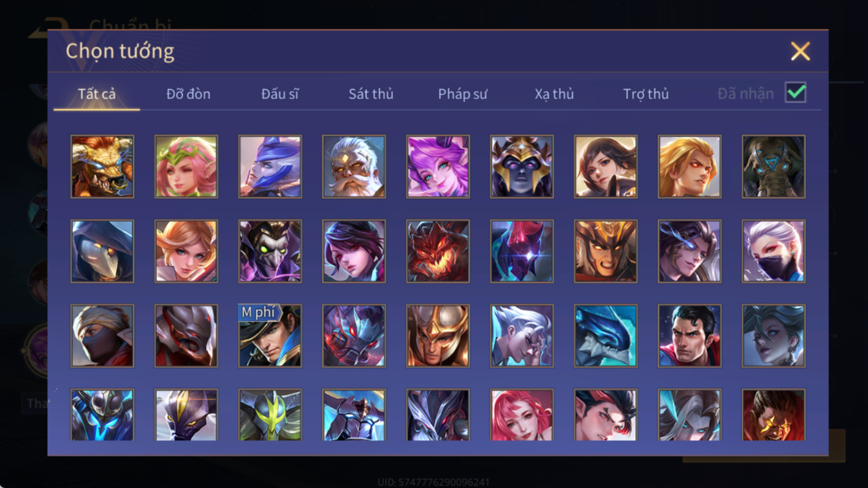
Task: Choose the purple-haired horned girl hero
Action: click(x=438, y=167)
